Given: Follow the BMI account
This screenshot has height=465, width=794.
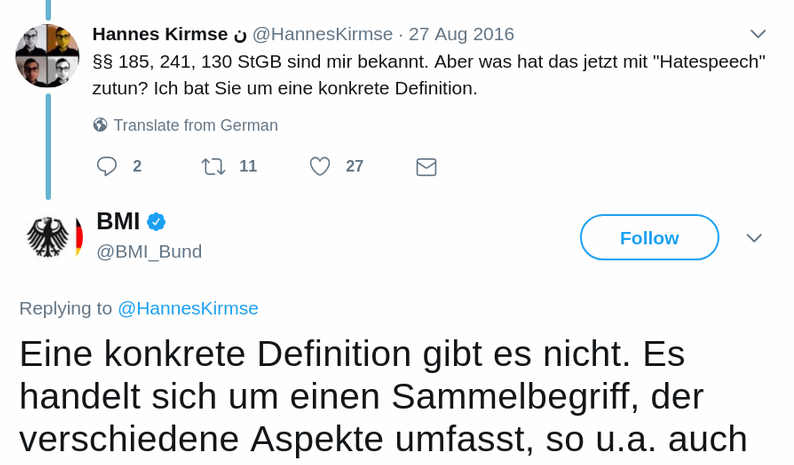Looking at the screenshot, I should point(649,237).
